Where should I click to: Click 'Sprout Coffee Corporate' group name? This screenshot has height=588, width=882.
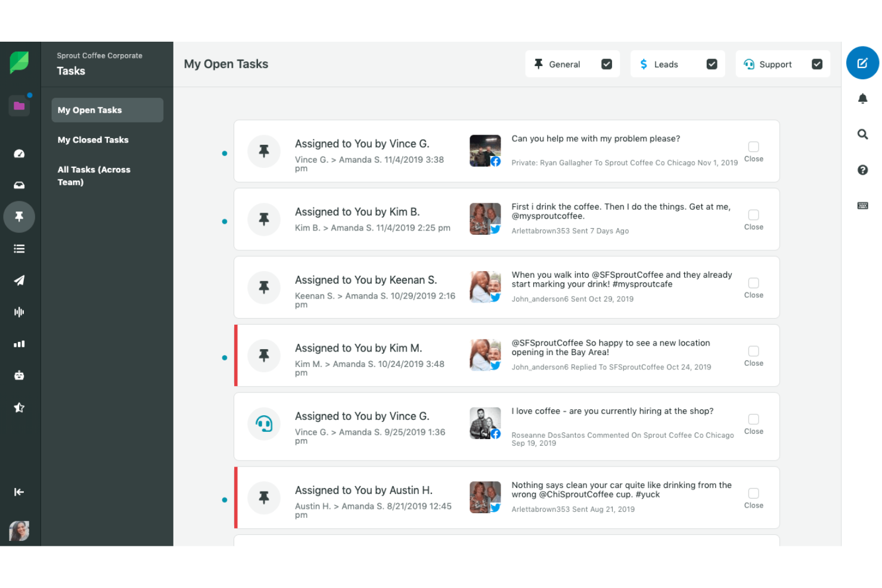coord(100,55)
